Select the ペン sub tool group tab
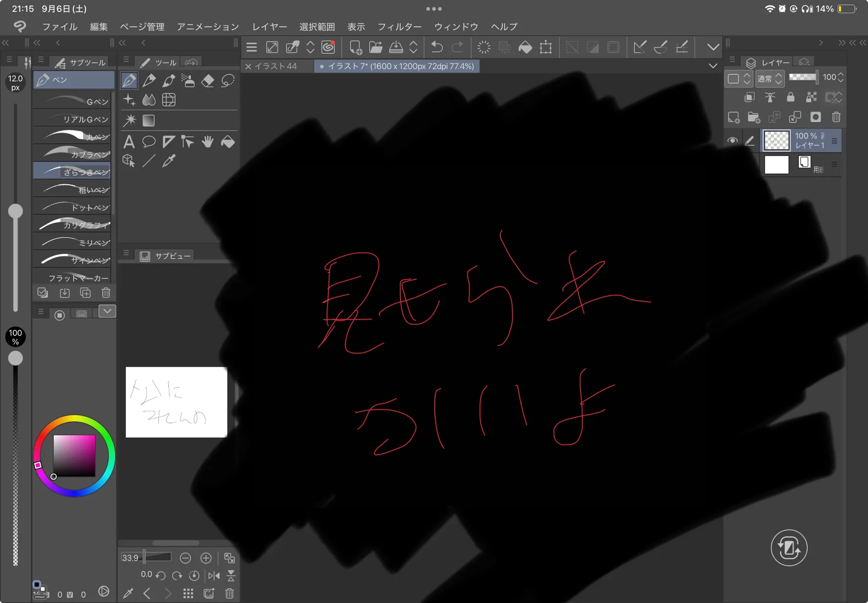This screenshot has height=603, width=868. coord(74,79)
